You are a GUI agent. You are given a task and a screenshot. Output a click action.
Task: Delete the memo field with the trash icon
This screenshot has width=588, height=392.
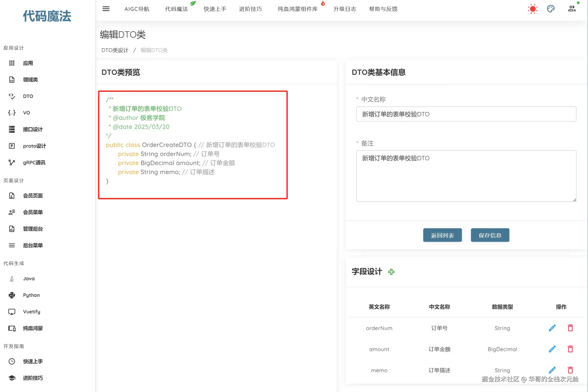(x=570, y=370)
